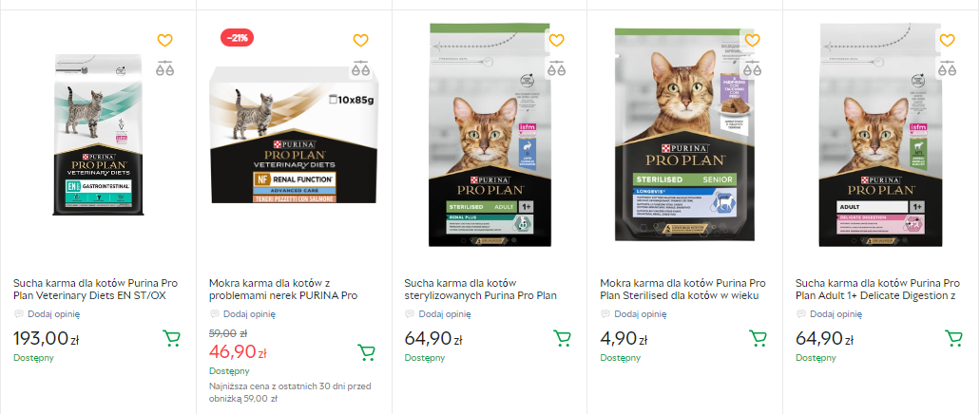Add the Sterilised Adult dry food to cart
Image resolution: width=980 pixels, height=414 pixels.
point(563,338)
